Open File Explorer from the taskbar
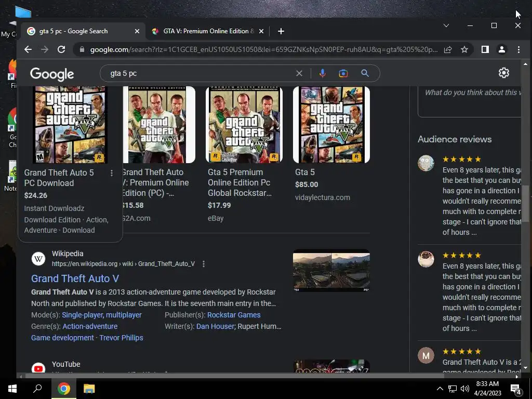532x399 pixels. (89, 389)
